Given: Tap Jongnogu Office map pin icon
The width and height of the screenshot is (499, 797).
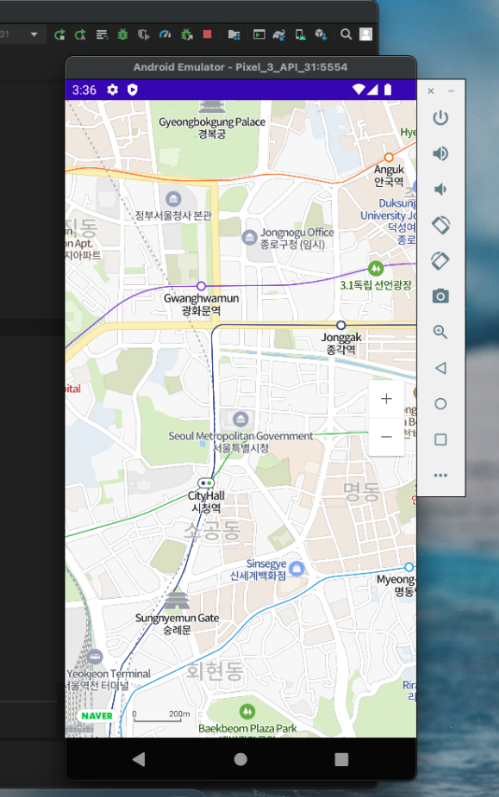Looking at the screenshot, I should point(249,237).
